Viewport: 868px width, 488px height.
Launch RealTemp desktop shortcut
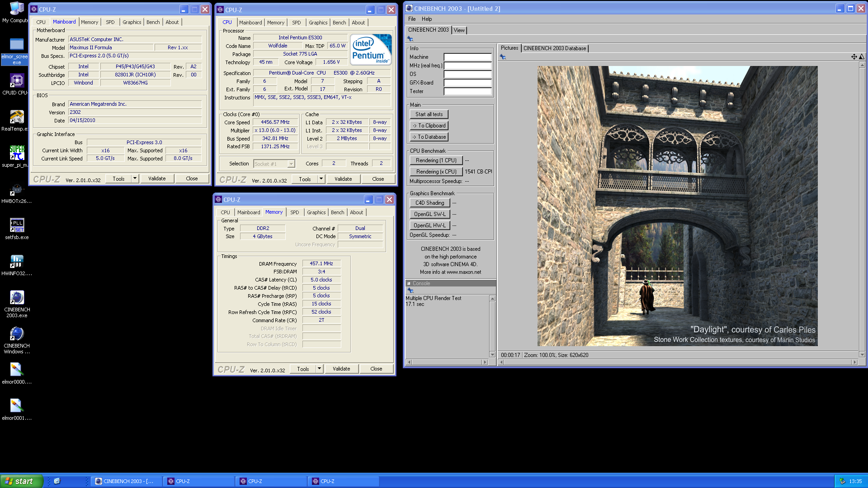coord(16,120)
